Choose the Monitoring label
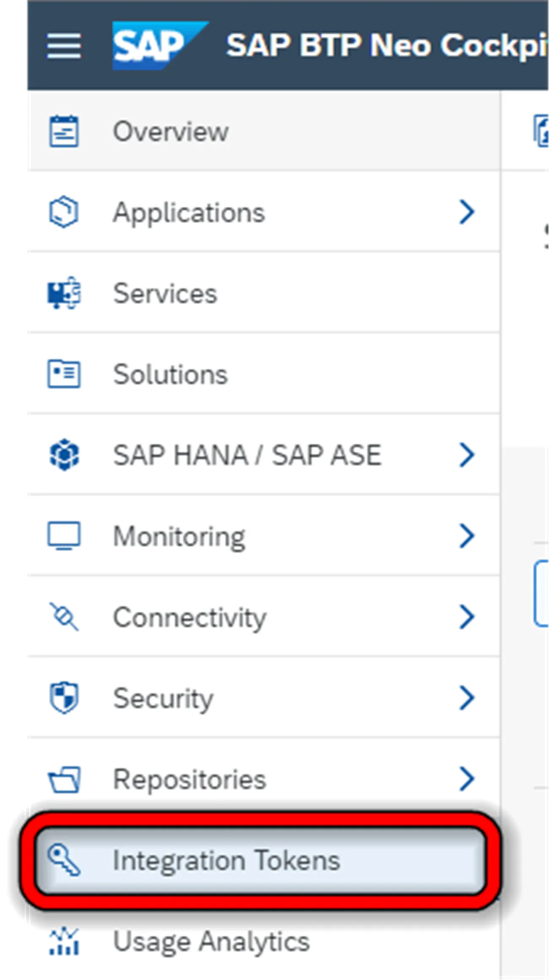This screenshot has height=980, width=549. [179, 537]
